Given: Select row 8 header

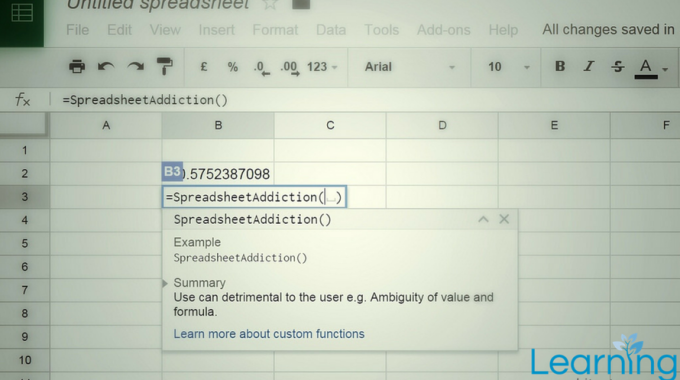Looking at the screenshot, I should click(25, 313).
